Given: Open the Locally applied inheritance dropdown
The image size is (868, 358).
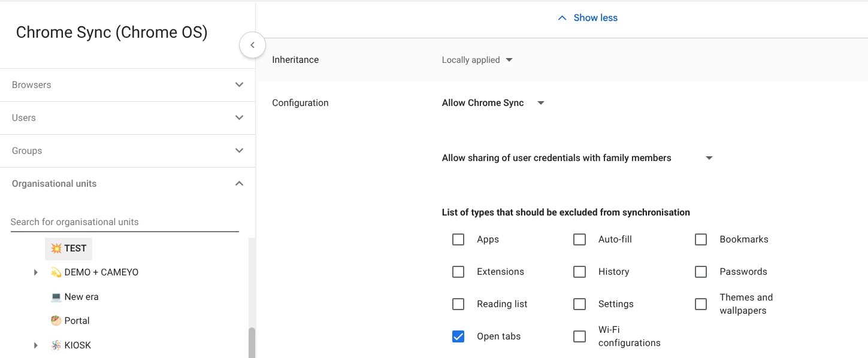Looking at the screenshot, I should 477,60.
